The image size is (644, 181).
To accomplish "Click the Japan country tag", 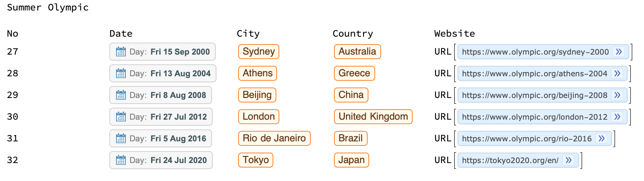I will [351, 160].
